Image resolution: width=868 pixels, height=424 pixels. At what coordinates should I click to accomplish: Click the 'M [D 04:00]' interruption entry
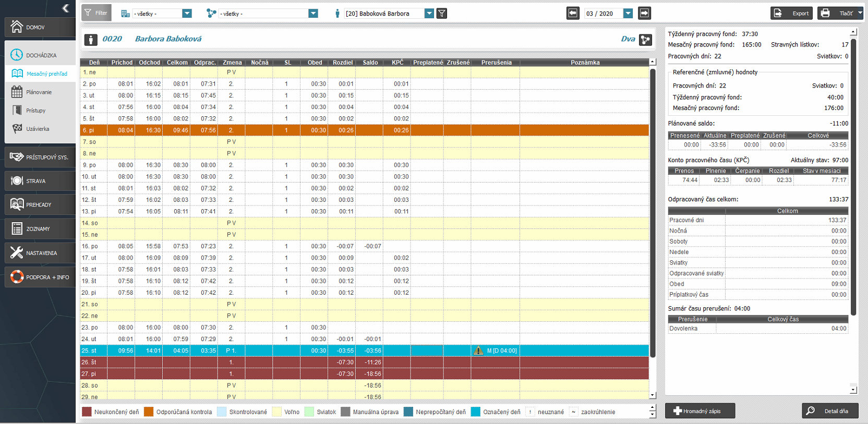click(x=502, y=351)
